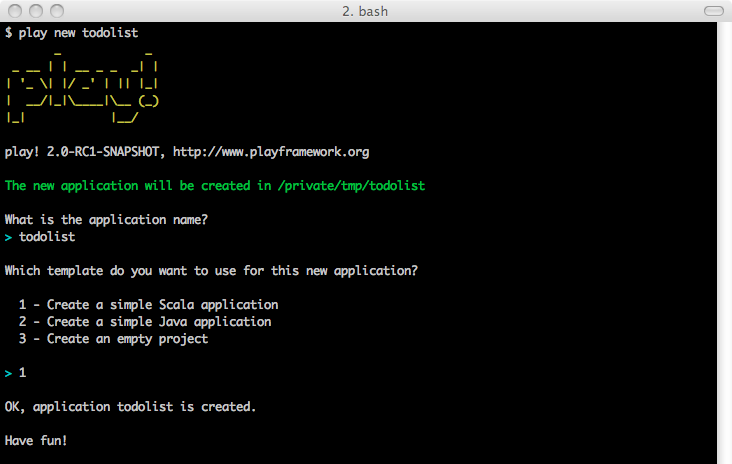This screenshot has height=464, width=732.
Task: Select option 1 Create a simple Scala application
Action: point(148,305)
